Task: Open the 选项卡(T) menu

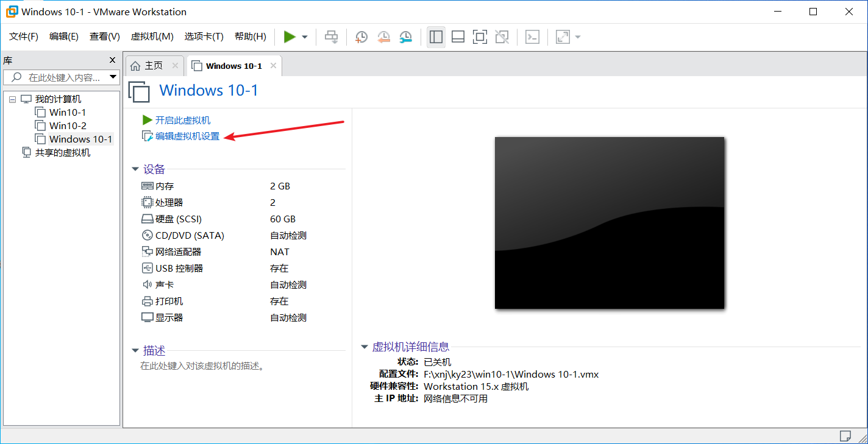Action: (x=204, y=37)
